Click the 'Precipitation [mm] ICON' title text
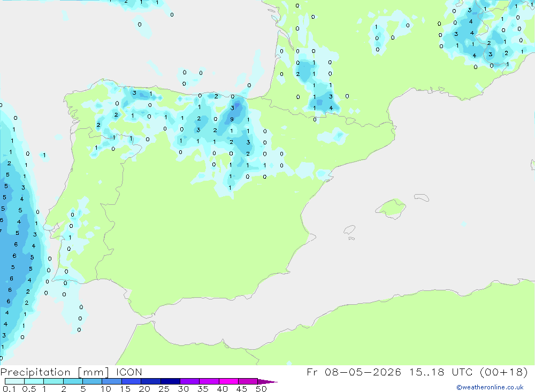 coord(71,372)
